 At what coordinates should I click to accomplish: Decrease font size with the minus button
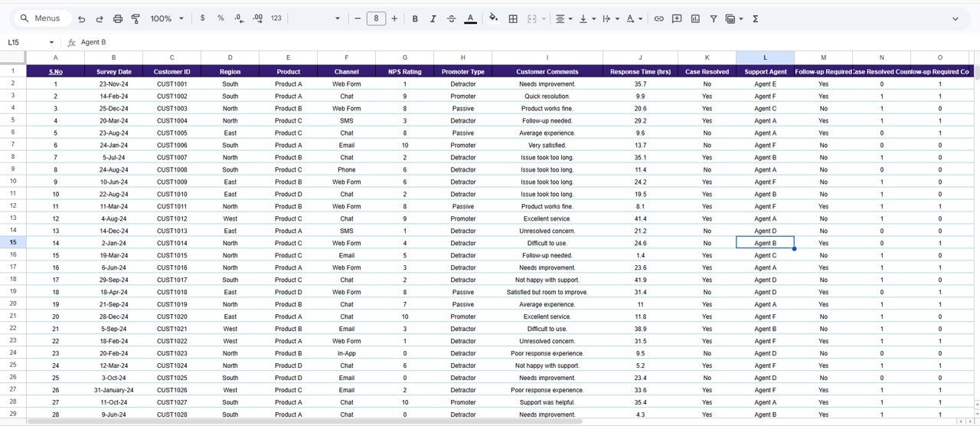tap(358, 18)
